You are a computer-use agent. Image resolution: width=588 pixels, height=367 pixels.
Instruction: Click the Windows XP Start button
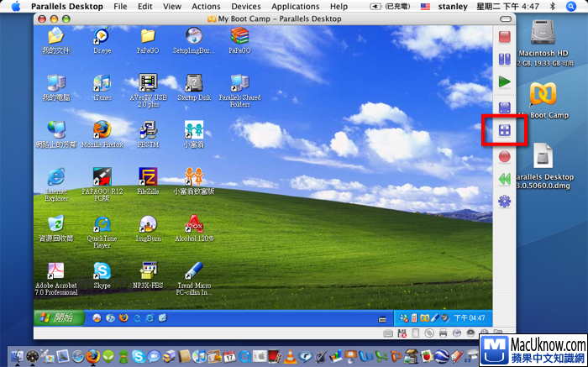(x=59, y=317)
